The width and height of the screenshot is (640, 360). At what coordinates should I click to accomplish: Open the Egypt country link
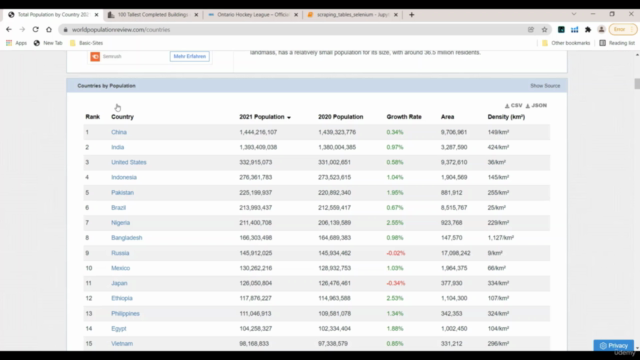coord(119,329)
